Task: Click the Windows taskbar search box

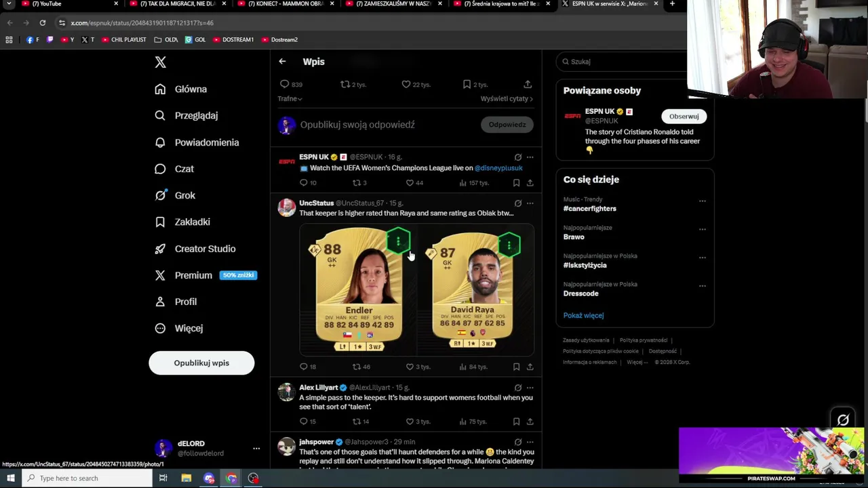Action: click(x=87, y=479)
